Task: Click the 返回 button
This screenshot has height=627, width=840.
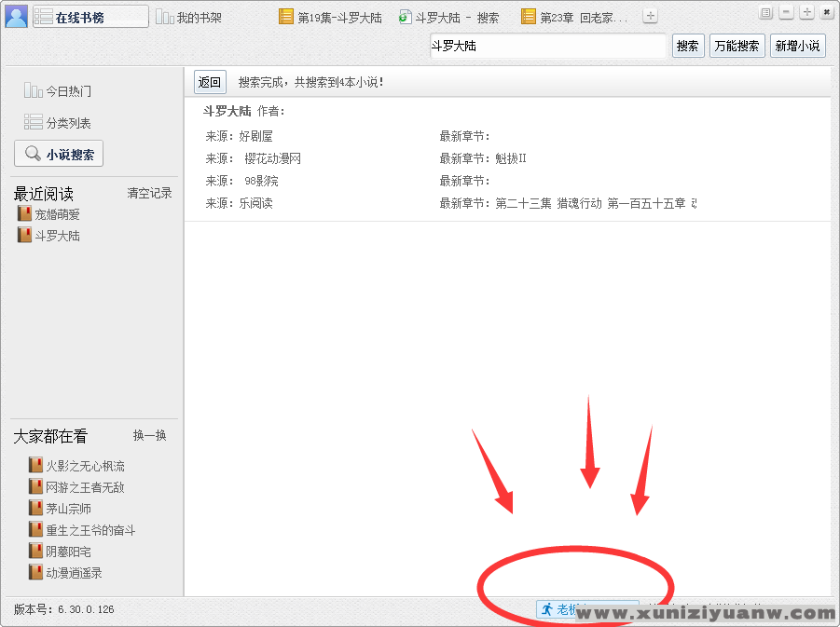Action: (x=211, y=82)
